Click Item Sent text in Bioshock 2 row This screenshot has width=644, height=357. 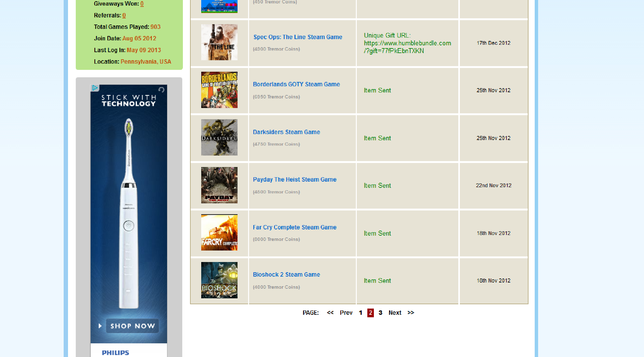[377, 281]
